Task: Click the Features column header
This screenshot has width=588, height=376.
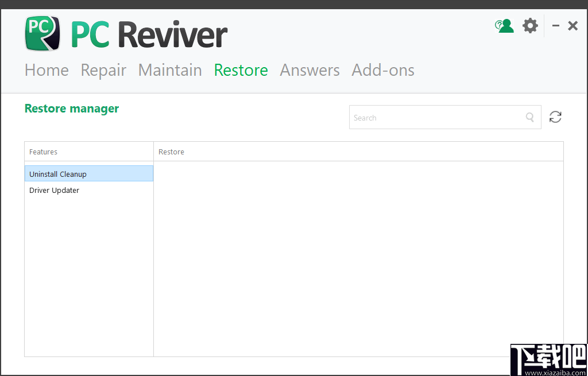Action: (x=43, y=152)
